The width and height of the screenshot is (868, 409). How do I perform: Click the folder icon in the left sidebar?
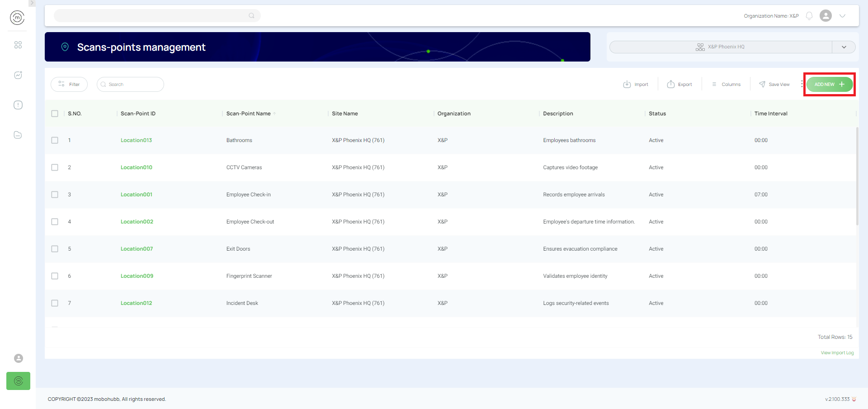tap(18, 135)
